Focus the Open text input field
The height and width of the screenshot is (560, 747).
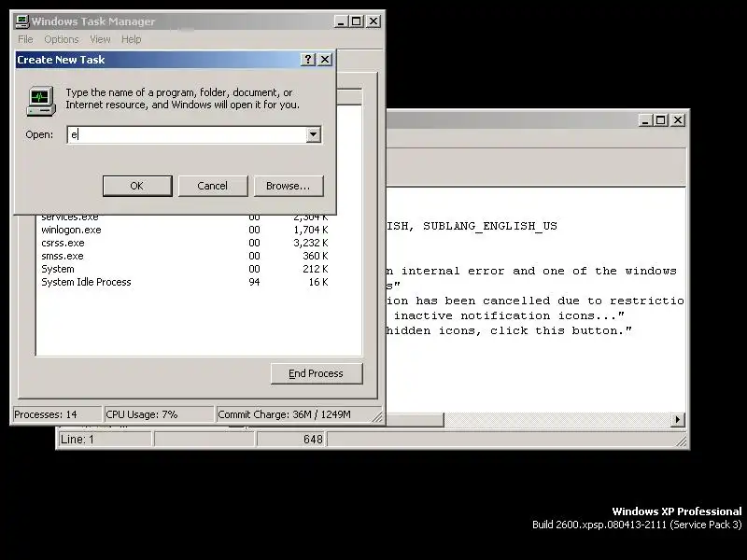click(x=187, y=134)
